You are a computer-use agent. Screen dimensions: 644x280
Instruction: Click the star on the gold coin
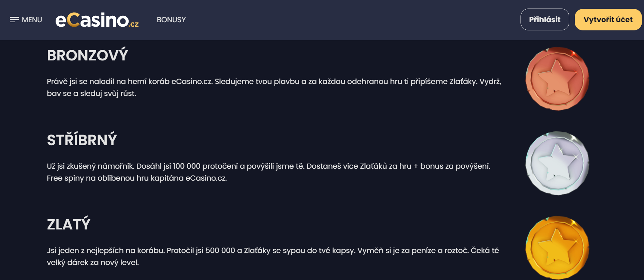coord(557,247)
